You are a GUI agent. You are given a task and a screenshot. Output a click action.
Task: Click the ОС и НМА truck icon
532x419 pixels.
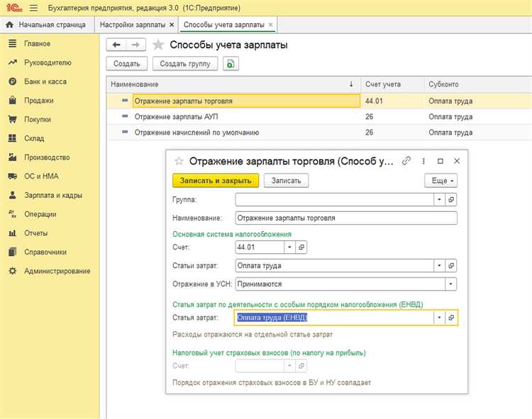point(13,176)
